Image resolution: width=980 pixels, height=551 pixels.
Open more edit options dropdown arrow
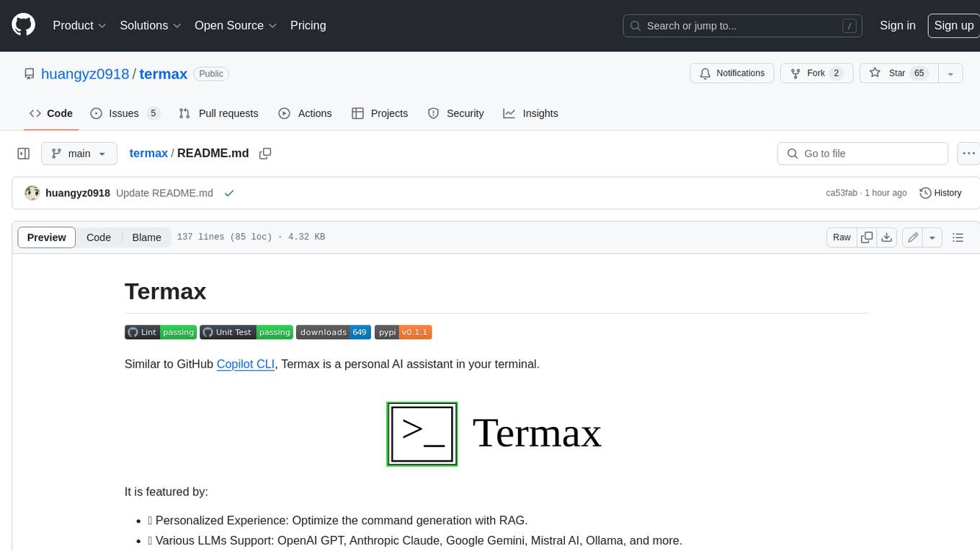pos(932,237)
